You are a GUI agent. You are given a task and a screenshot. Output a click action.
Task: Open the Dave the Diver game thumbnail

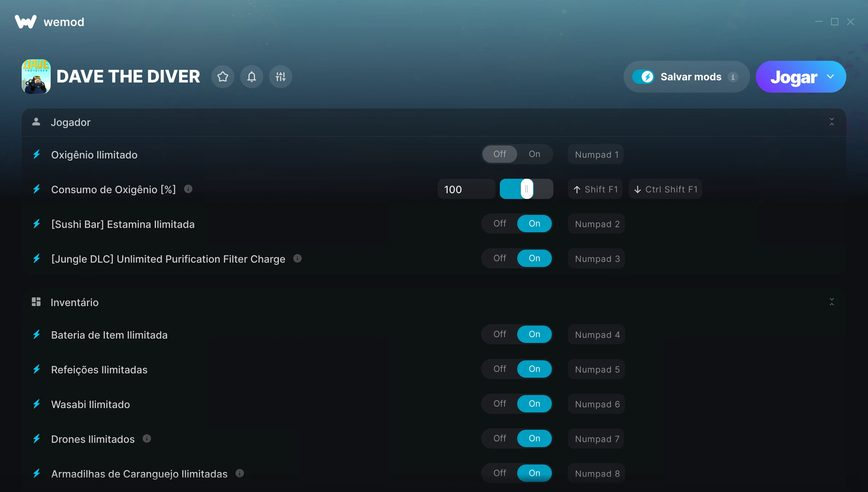(x=36, y=76)
